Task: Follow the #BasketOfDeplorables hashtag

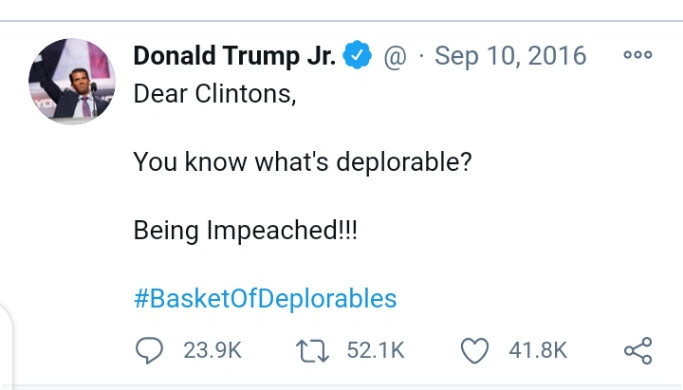Action: [x=265, y=299]
